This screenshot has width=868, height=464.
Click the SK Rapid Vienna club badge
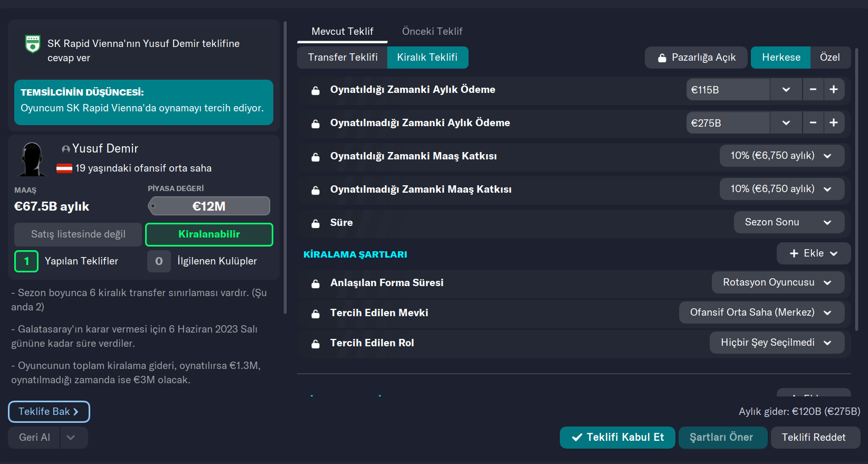tap(33, 44)
